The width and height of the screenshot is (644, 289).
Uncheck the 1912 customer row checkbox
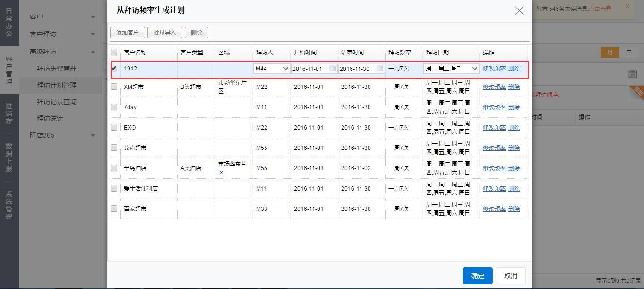point(114,68)
